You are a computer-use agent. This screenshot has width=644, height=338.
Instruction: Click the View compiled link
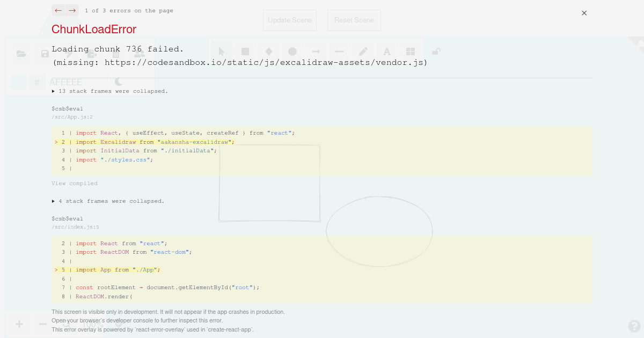(74, 183)
